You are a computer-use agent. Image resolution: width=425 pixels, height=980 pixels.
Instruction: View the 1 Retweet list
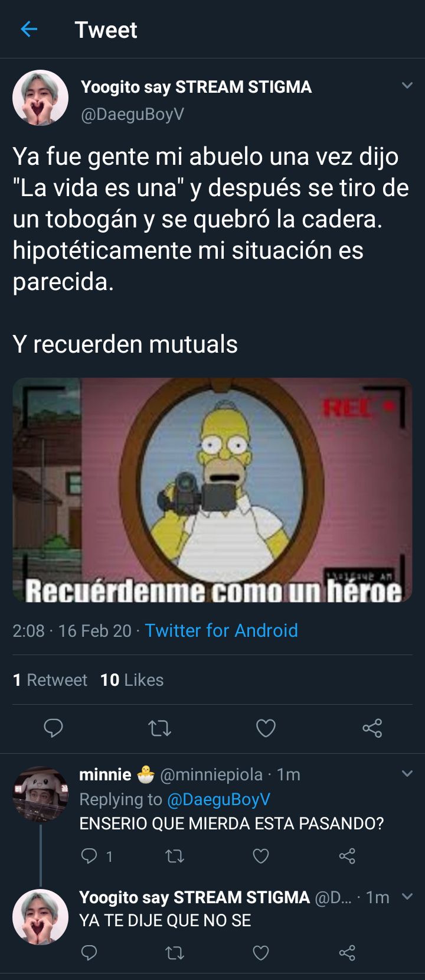pos(50,680)
